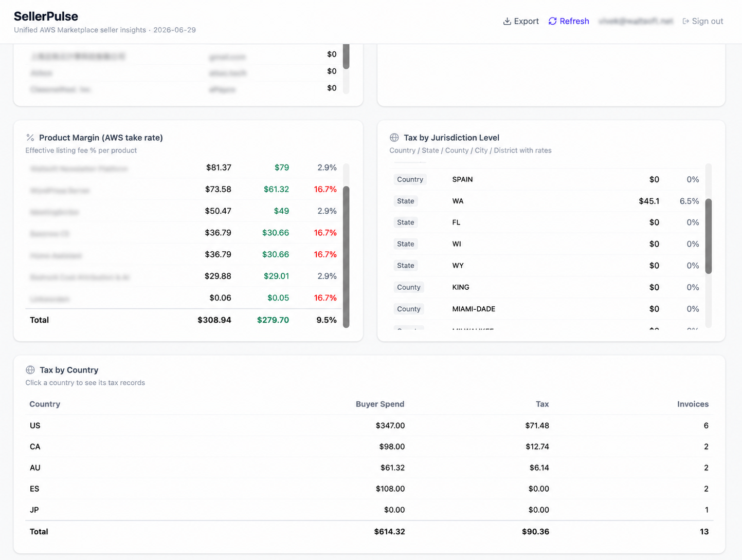
Task: Select the US row in Tax by Country
Action: click(369, 425)
